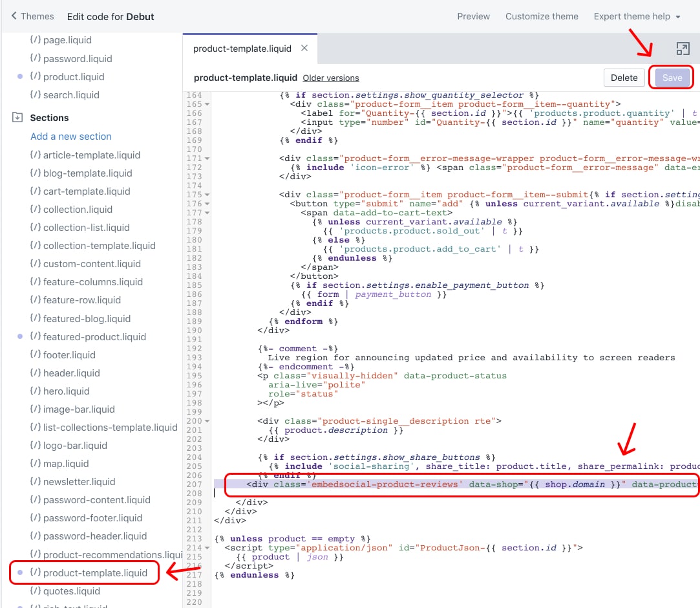Open Customize theme

[542, 17]
